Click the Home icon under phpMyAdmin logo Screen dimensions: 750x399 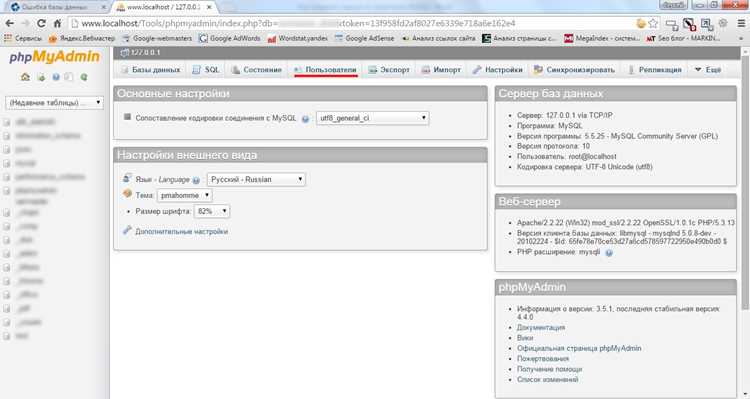point(25,77)
